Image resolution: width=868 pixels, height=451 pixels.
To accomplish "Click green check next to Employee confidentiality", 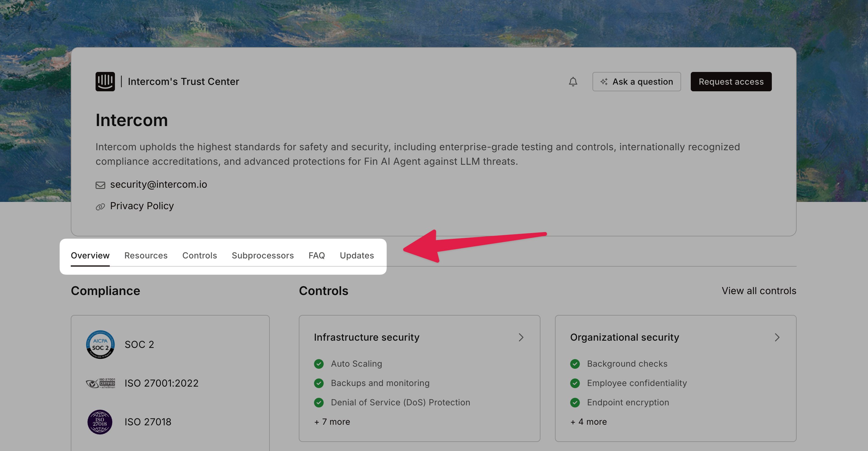I will 575,383.
